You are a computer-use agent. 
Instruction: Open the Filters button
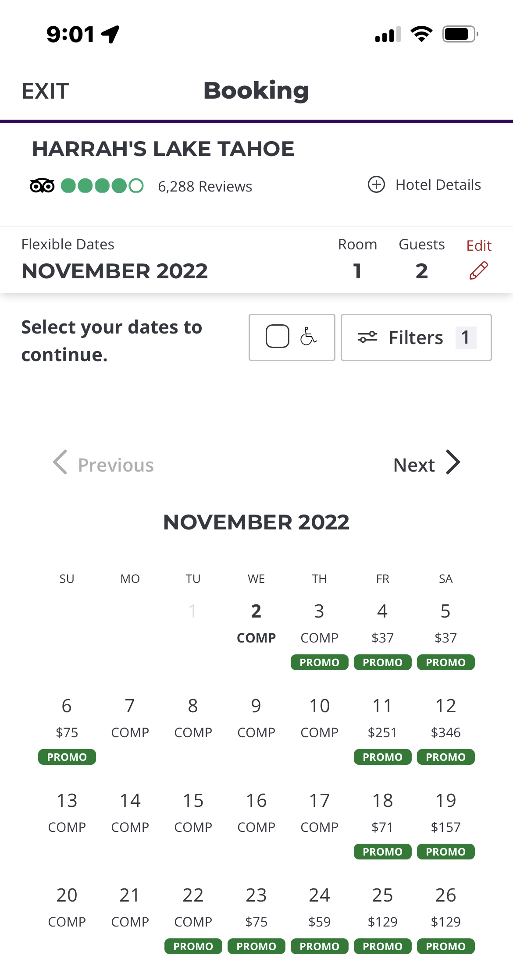pos(416,337)
